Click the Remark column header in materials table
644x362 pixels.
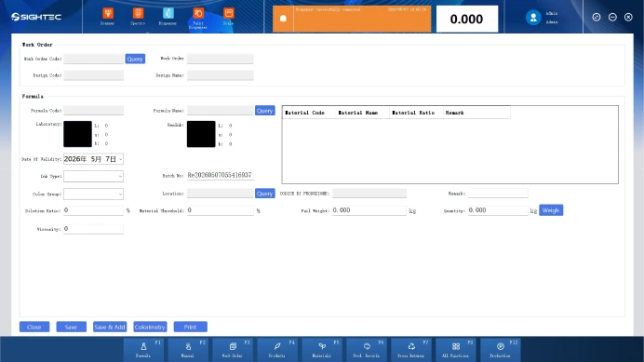[x=476, y=113]
